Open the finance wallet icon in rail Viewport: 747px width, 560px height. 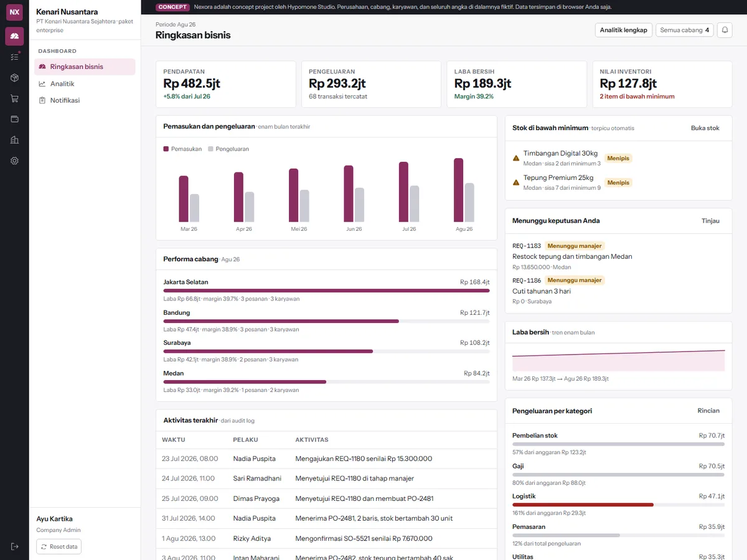[x=14, y=119]
